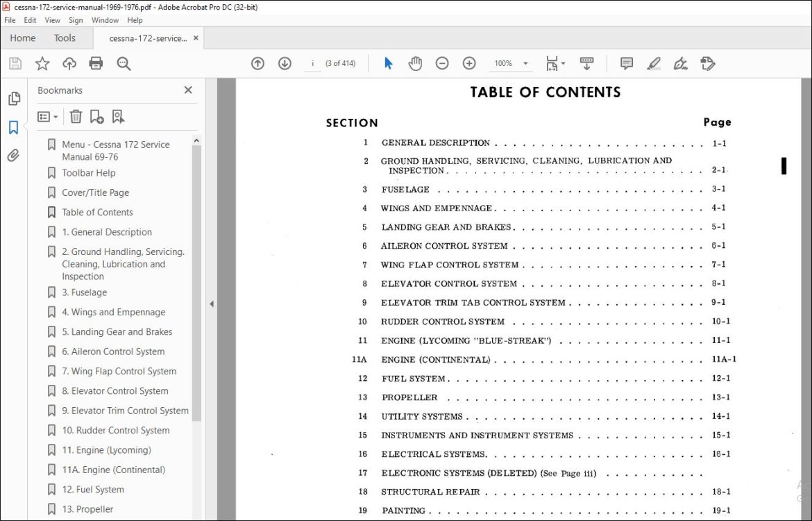Viewport: 812px width, 521px height.
Task: Close the Bookmarks panel
Action: click(188, 90)
